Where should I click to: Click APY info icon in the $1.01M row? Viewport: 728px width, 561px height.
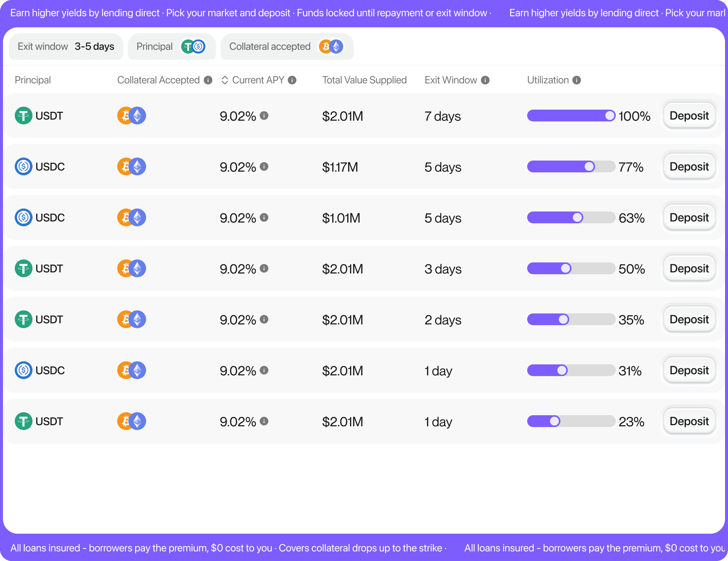[x=264, y=217]
